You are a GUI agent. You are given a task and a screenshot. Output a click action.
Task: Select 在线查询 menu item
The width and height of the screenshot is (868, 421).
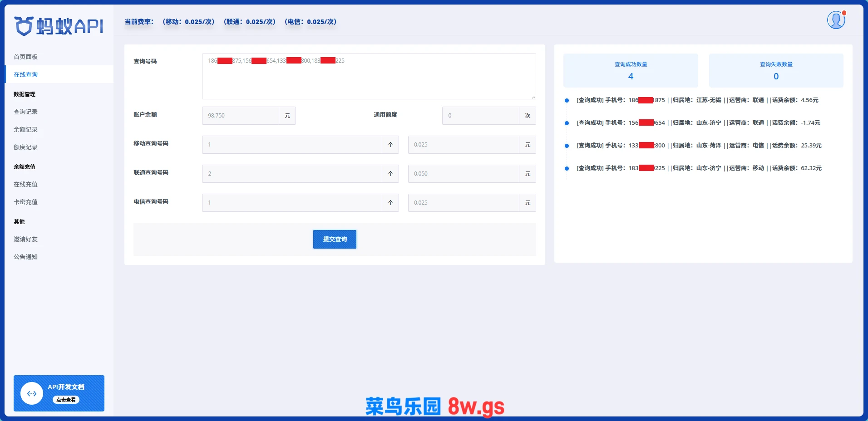click(26, 74)
